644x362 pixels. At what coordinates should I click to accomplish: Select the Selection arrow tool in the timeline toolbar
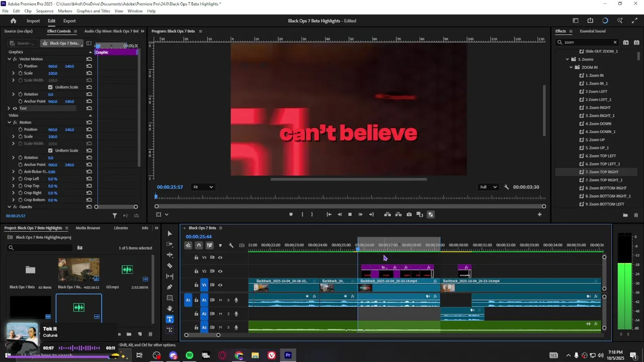point(170,234)
